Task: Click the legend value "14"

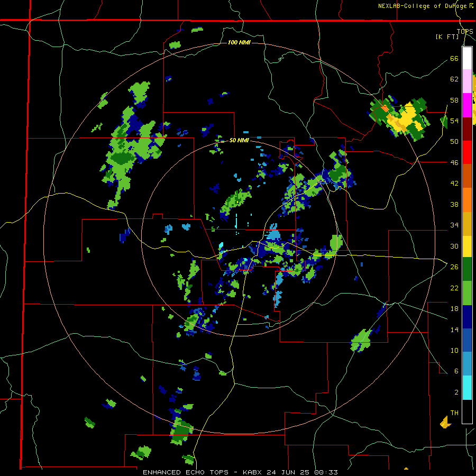Action: (x=454, y=329)
